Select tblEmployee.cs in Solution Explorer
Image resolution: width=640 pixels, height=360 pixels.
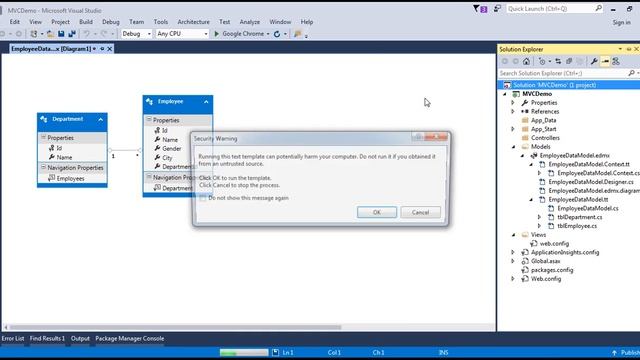(x=577, y=226)
